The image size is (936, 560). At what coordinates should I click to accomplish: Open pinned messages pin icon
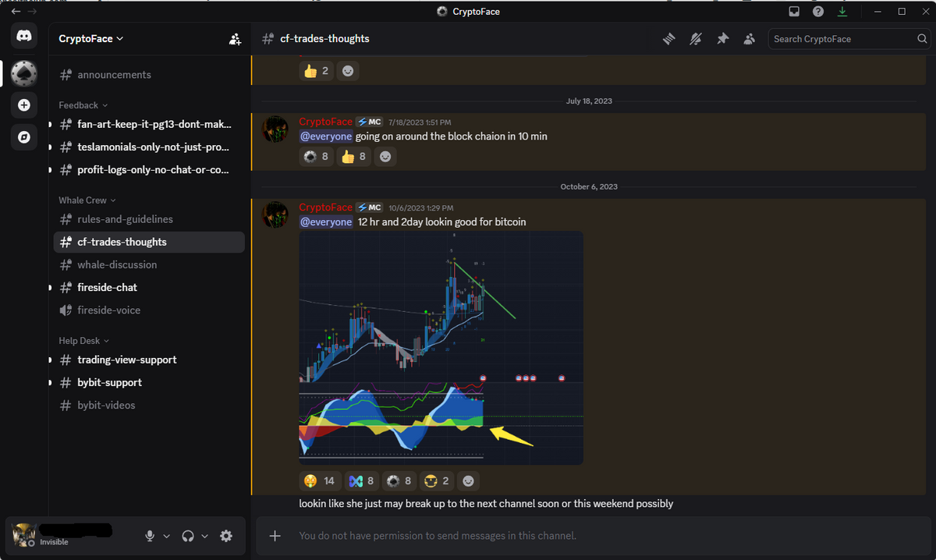(x=722, y=39)
